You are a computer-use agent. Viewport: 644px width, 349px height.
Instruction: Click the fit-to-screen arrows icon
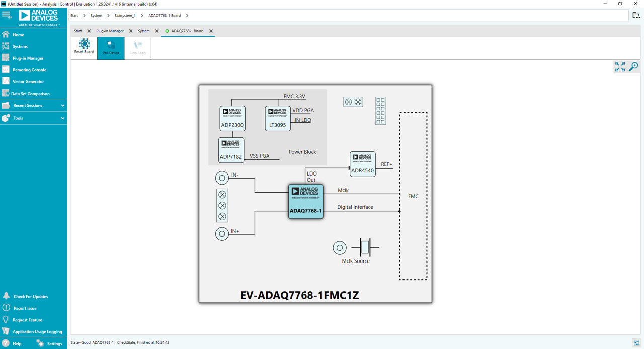tap(619, 66)
